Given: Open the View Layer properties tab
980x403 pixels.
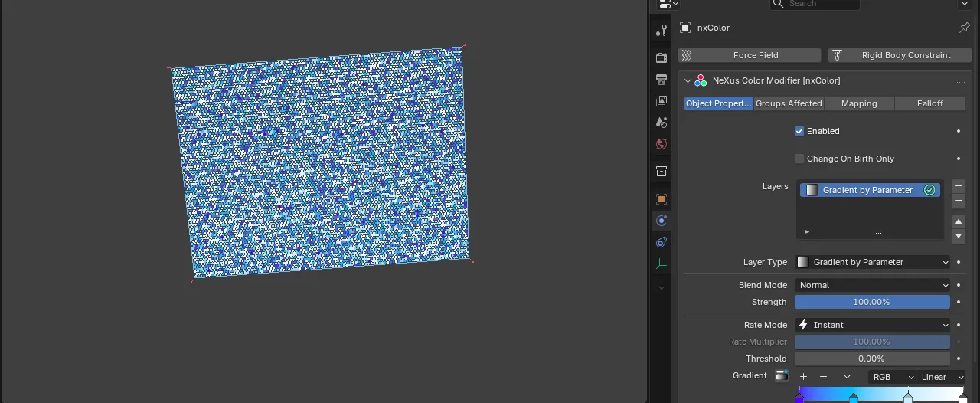Looking at the screenshot, I should point(661,100).
